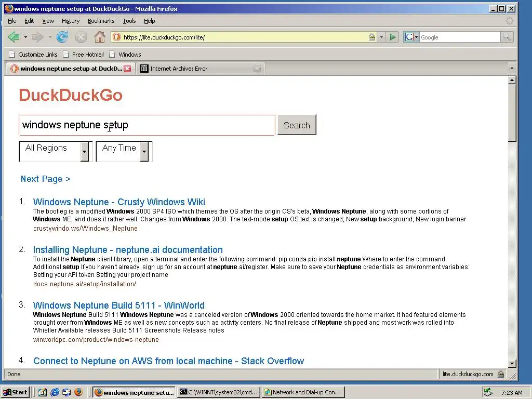532x399 pixels.
Task: Go back with the green Back arrow
Action: pos(14,37)
